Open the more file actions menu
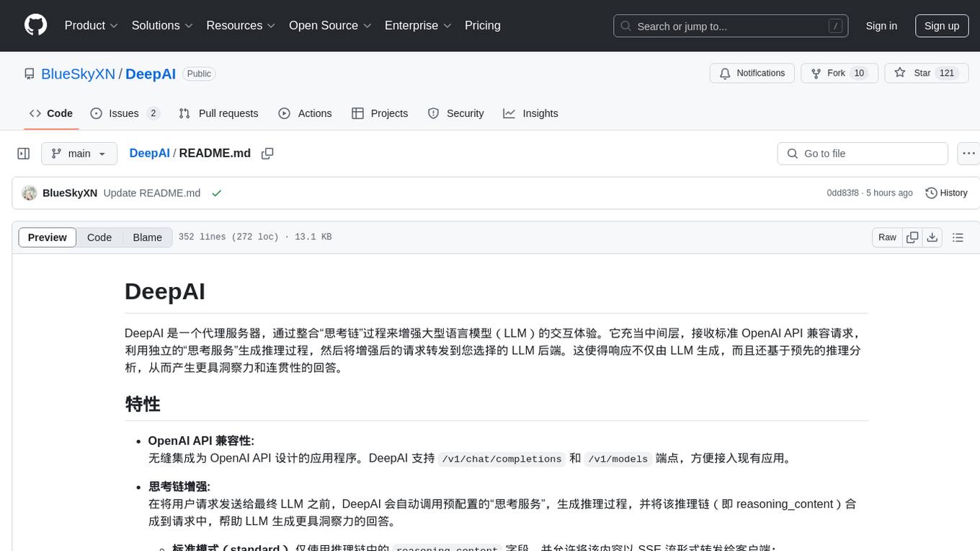 pos(968,154)
